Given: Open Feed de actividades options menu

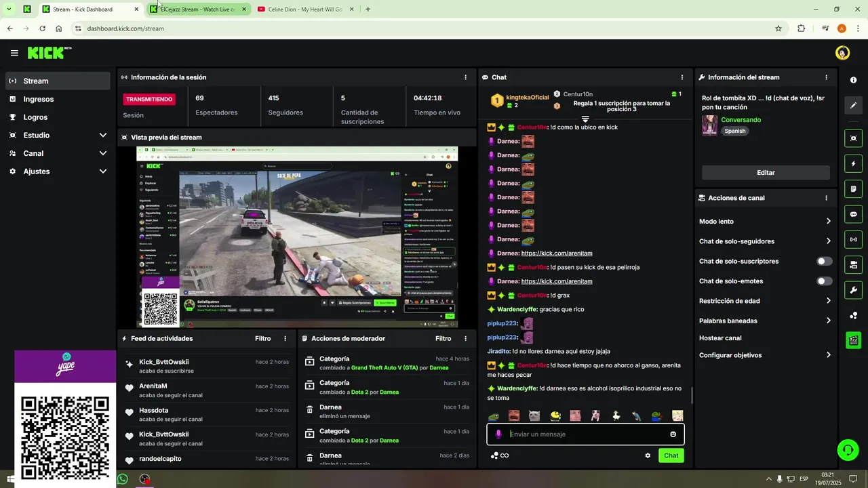Looking at the screenshot, I should coord(285,338).
